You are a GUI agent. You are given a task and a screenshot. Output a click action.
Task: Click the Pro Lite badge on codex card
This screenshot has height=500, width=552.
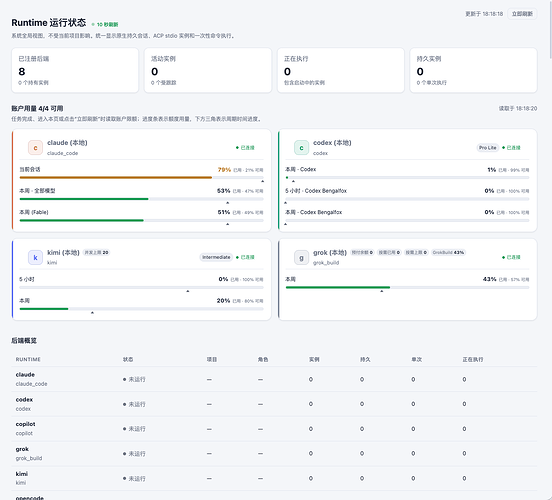click(x=488, y=148)
